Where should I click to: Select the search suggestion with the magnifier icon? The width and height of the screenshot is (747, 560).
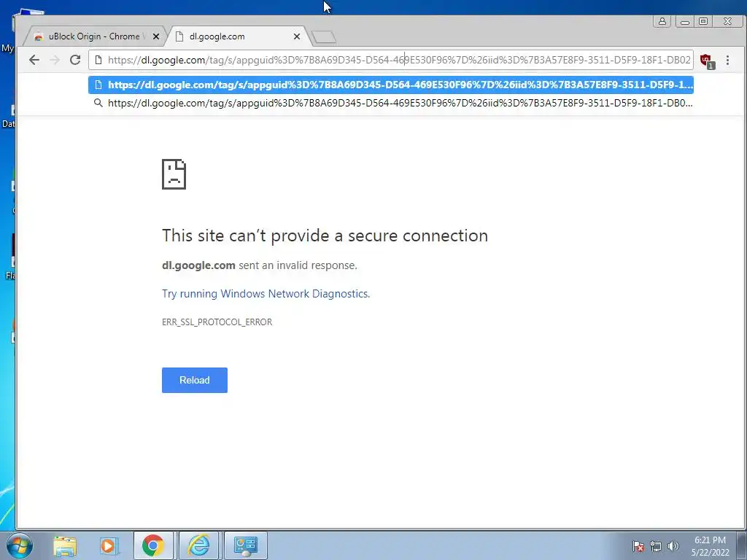coord(391,103)
